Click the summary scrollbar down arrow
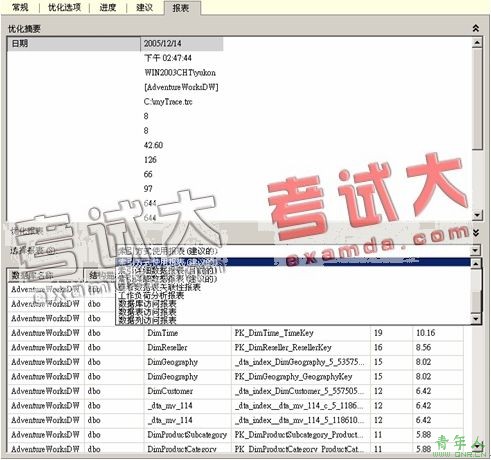Screen dimensions: 491x460 [477, 215]
